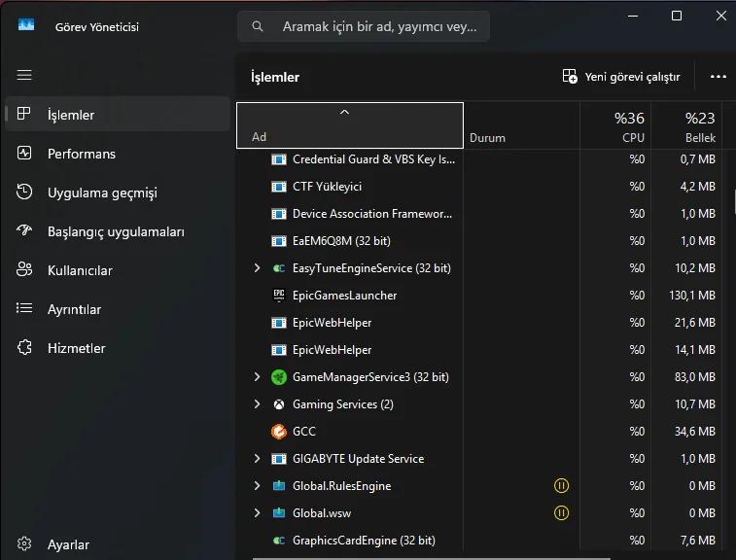The image size is (736, 560).
Task: Click the GCC orange process icon
Action: tap(279, 432)
